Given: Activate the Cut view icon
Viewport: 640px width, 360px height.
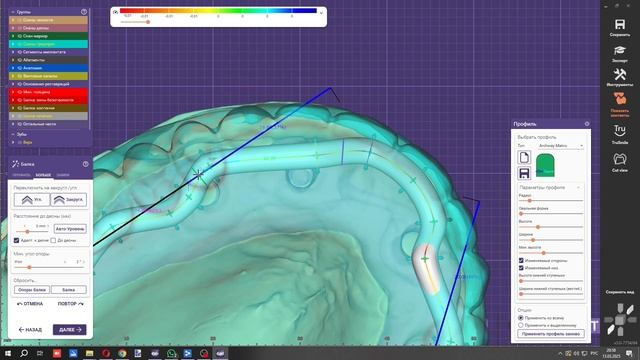Looking at the screenshot, I should coord(620,159).
